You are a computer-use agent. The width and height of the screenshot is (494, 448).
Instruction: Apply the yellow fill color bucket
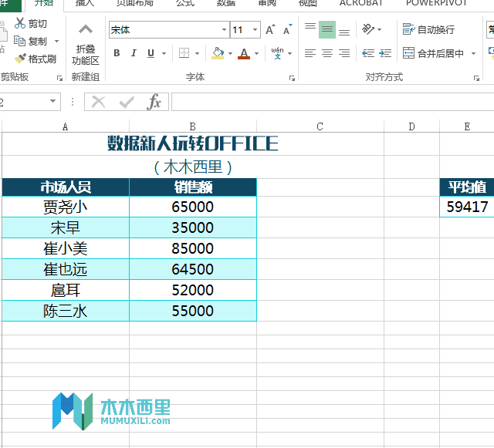click(x=218, y=53)
